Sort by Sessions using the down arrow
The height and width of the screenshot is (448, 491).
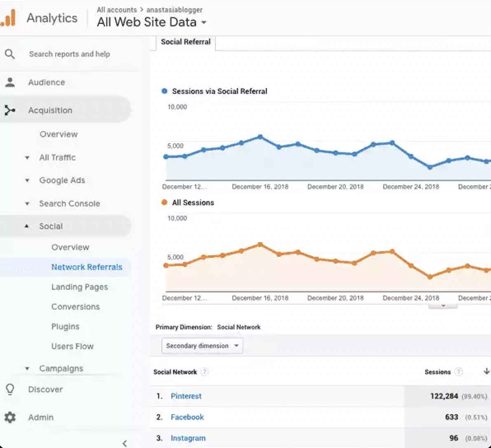click(x=486, y=371)
